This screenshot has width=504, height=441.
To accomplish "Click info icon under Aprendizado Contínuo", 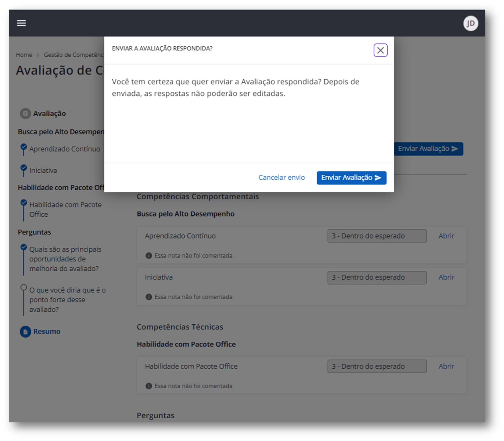I will (149, 256).
